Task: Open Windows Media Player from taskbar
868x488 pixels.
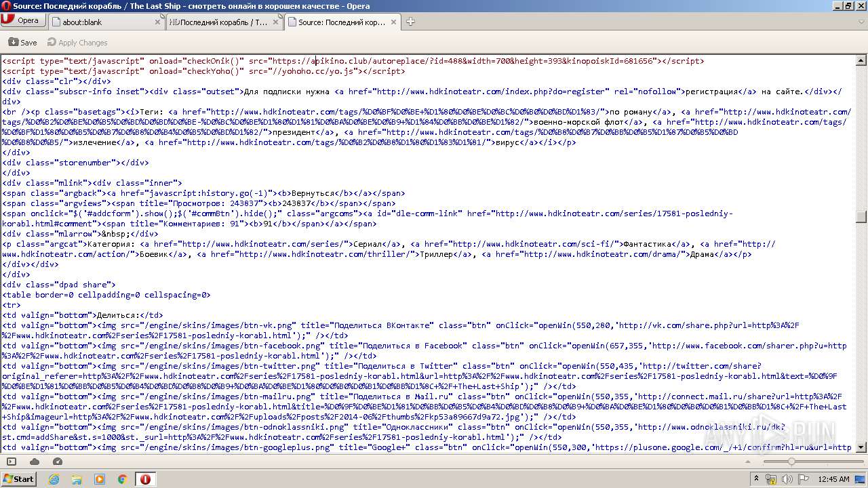Action: (x=100, y=479)
